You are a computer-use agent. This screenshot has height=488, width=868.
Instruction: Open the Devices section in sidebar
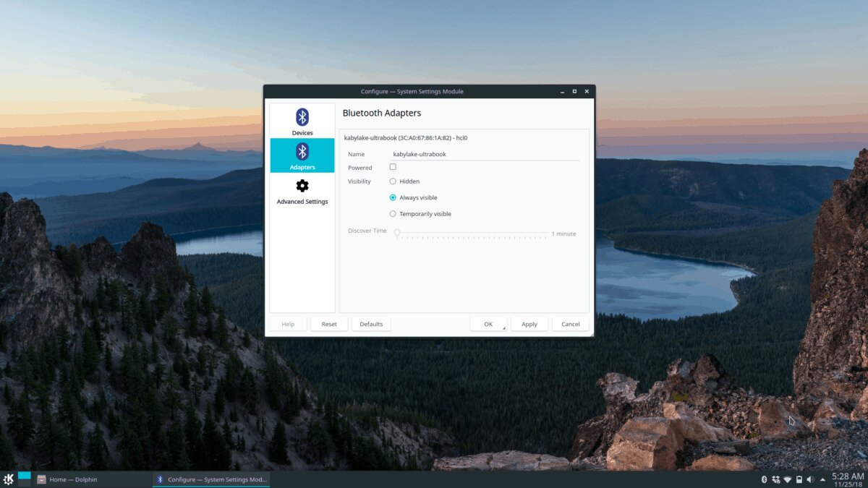point(302,121)
